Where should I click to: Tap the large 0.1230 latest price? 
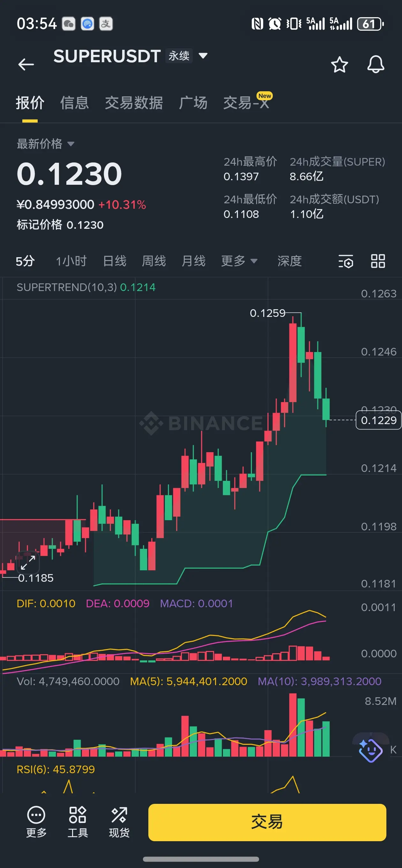pyautogui.click(x=70, y=174)
